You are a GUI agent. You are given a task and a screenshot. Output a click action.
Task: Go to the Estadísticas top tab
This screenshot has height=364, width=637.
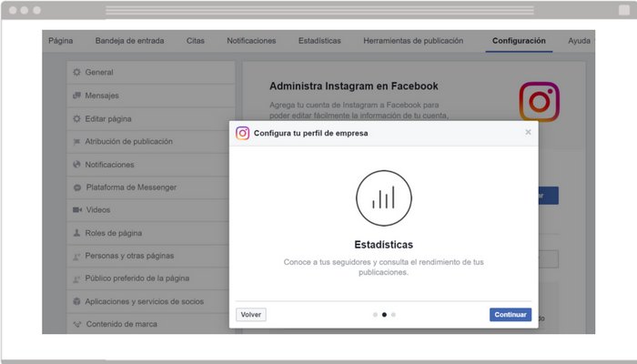click(319, 41)
